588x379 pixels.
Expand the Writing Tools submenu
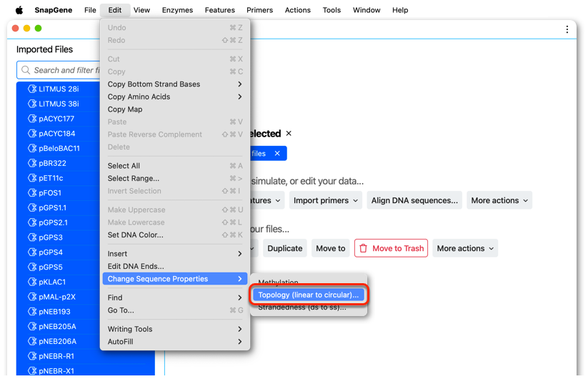[175, 329]
